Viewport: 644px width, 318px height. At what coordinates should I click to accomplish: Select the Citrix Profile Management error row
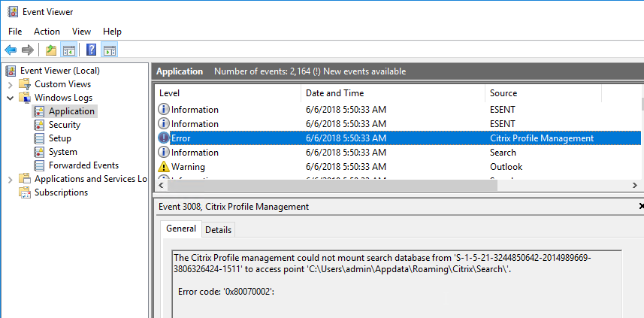(x=398, y=138)
